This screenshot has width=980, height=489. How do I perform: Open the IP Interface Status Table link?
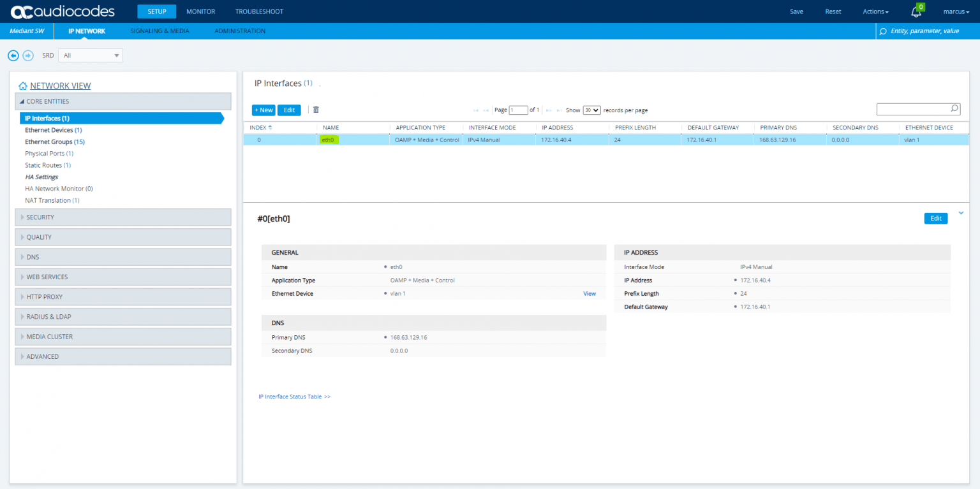click(x=294, y=397)
